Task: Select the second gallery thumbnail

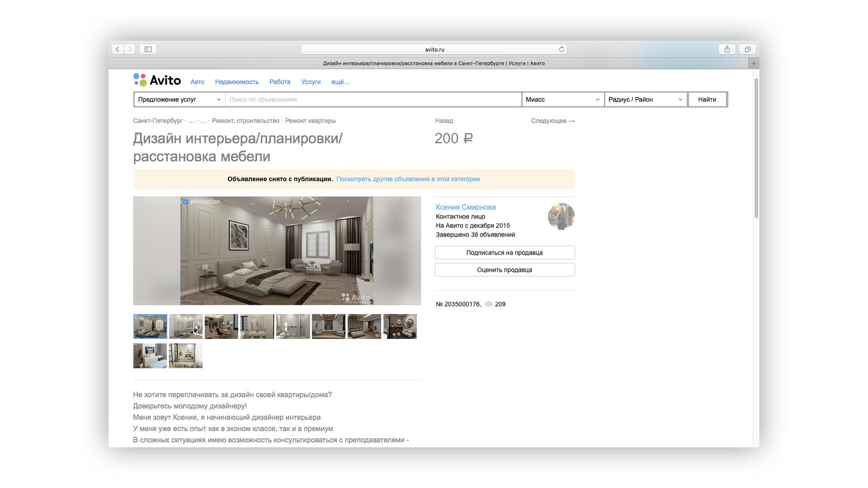Action: click(x=185, y=326)
